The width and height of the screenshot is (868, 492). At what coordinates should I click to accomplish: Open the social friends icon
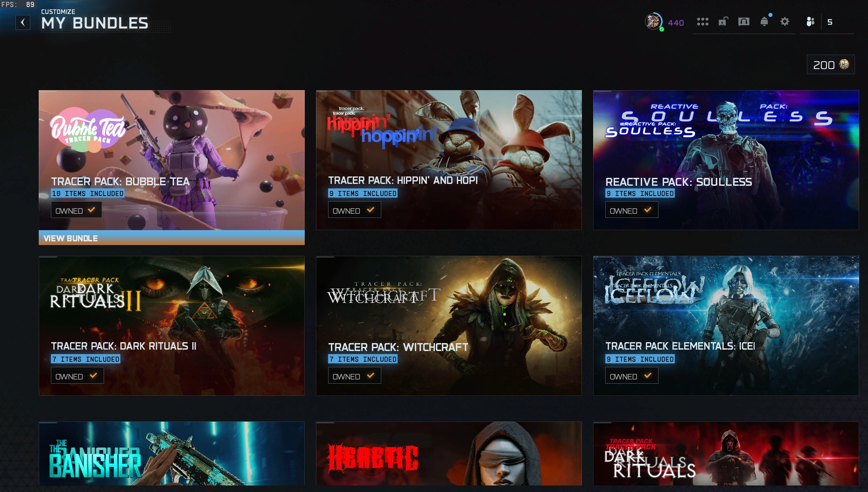pyautogui.click(x=810, y=21)
